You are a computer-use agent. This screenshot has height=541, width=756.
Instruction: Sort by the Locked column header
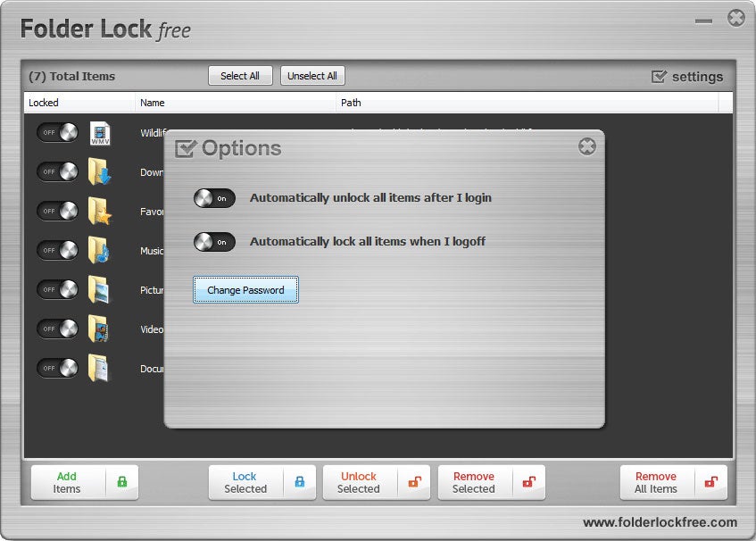click(x=79, y=103)
